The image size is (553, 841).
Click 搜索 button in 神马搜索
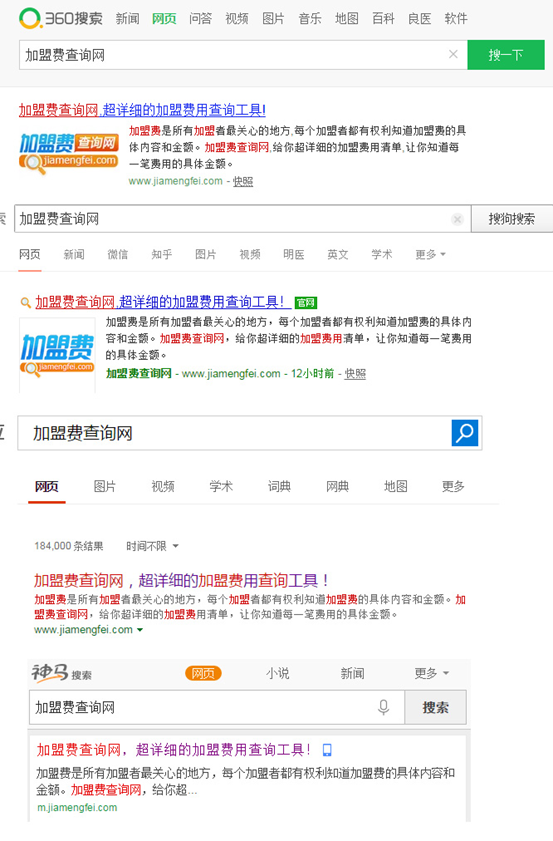[x=436, y=707]
